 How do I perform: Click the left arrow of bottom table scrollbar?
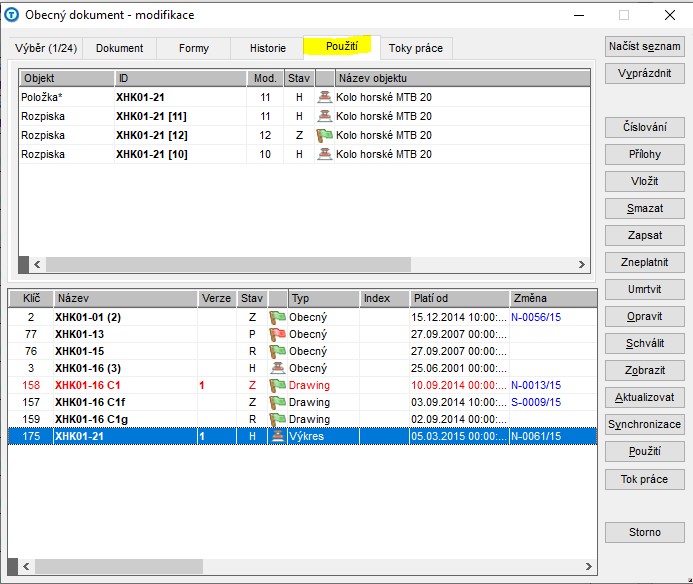(26, 566)
